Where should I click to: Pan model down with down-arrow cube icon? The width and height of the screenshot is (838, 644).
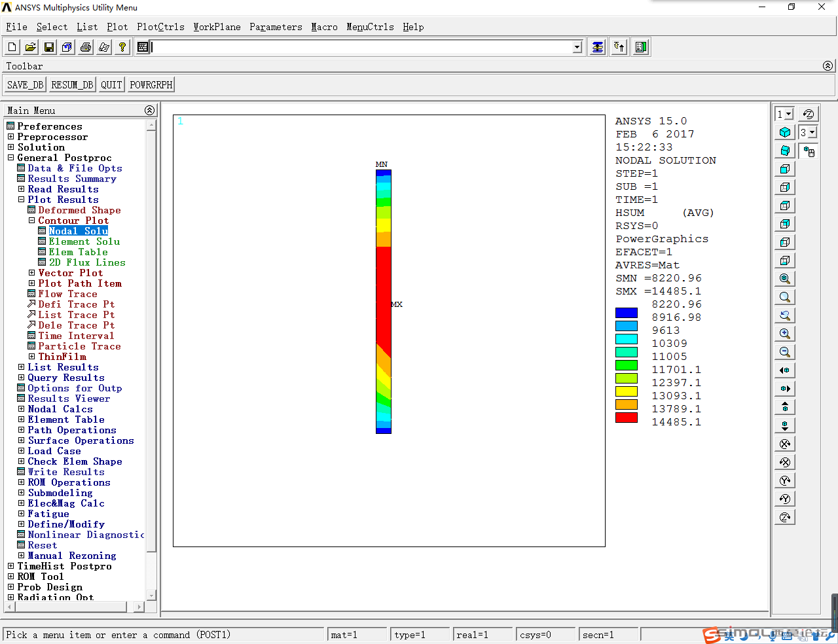pyautogui.click(x=785, y=425)
